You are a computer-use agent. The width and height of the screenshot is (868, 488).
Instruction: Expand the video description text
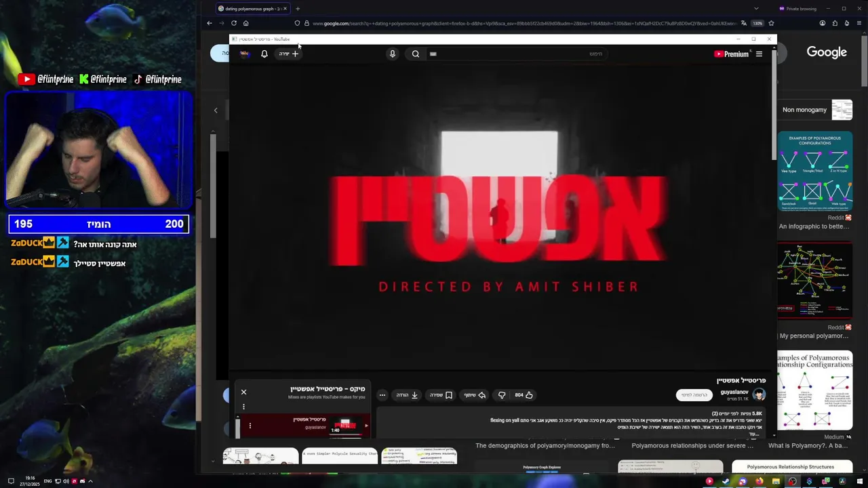pyautogui.click(x=755, y=434)
